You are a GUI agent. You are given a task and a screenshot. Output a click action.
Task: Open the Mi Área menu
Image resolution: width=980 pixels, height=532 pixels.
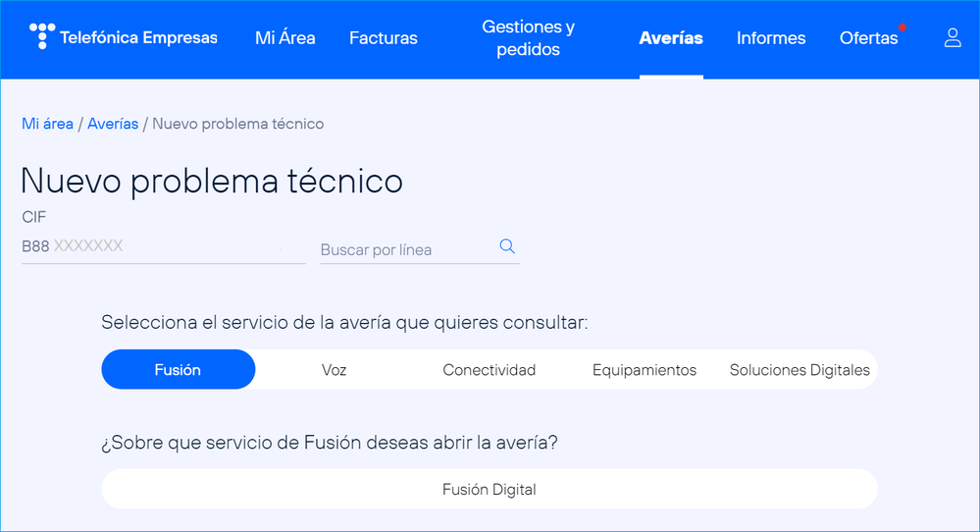tap(284, 38)
